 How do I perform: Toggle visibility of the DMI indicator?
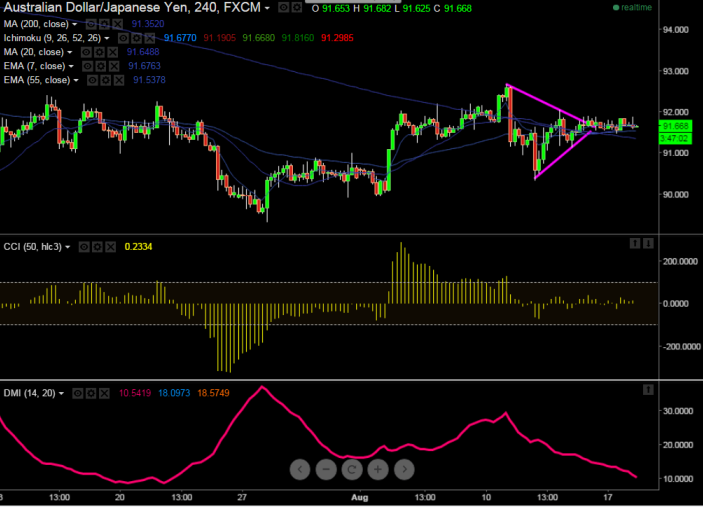tap(78, 394)
